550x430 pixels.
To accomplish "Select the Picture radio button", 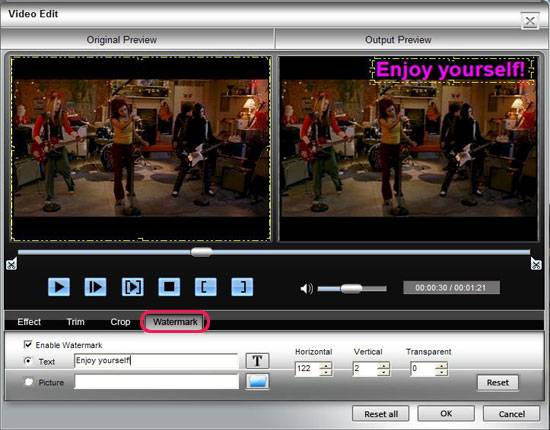I will tap(28, 382).
